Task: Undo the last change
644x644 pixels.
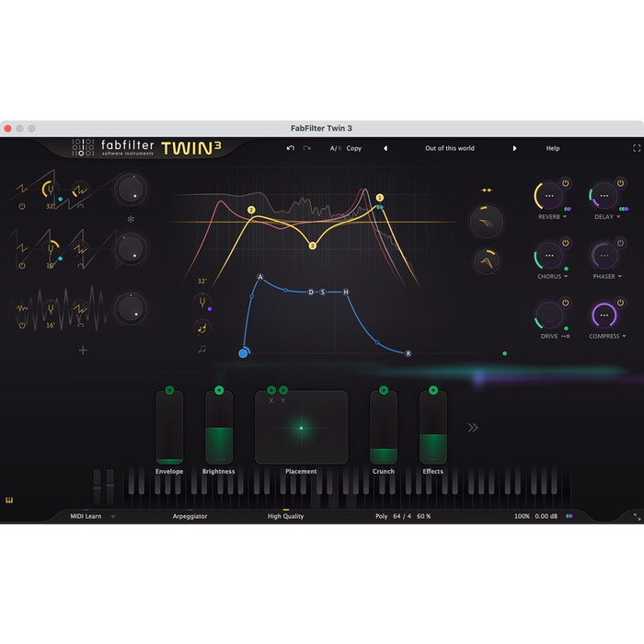Action: pos(291,148)
